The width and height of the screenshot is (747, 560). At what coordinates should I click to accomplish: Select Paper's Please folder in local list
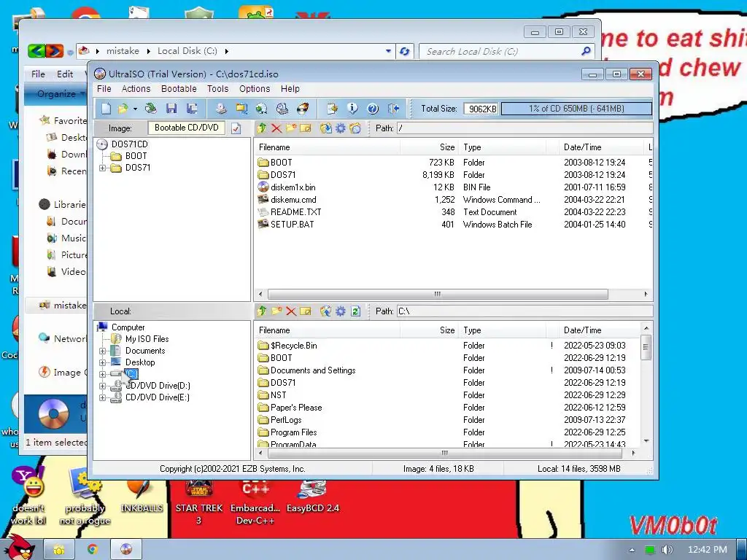(296, 408)
